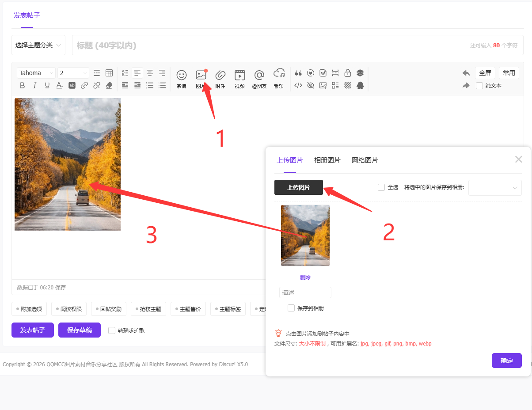Center align the text

coord(150,73)
